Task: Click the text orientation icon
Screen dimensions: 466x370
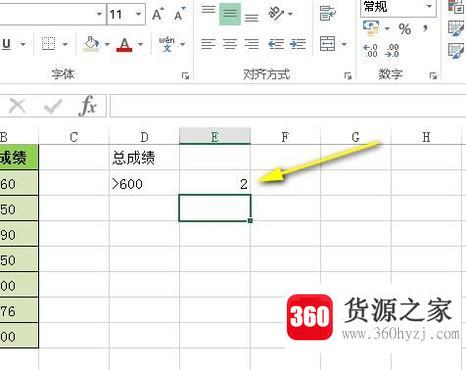Action: click(276, 13)
